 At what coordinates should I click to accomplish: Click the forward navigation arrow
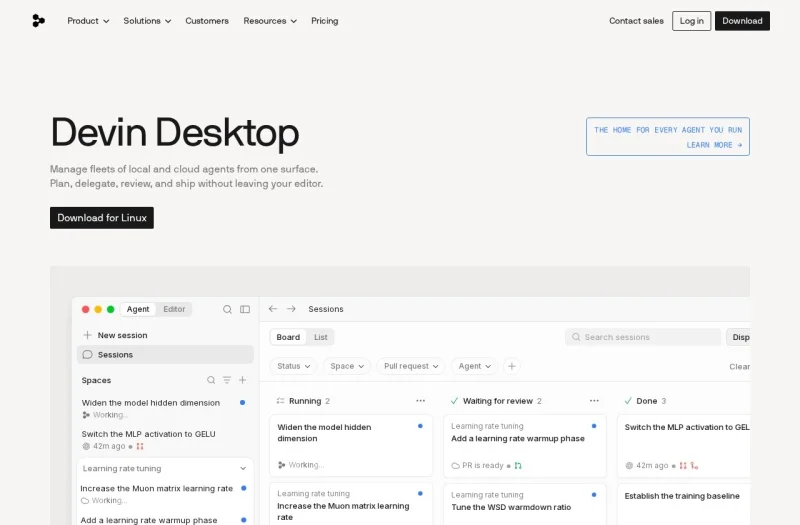pyautogui.click(x=291, y=309)
